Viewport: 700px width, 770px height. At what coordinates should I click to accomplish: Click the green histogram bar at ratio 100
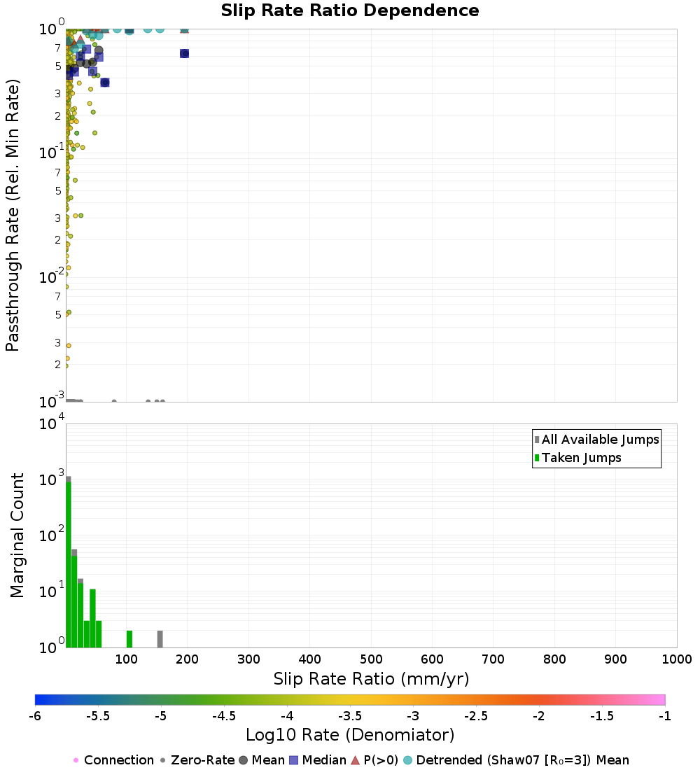point(129,639)
